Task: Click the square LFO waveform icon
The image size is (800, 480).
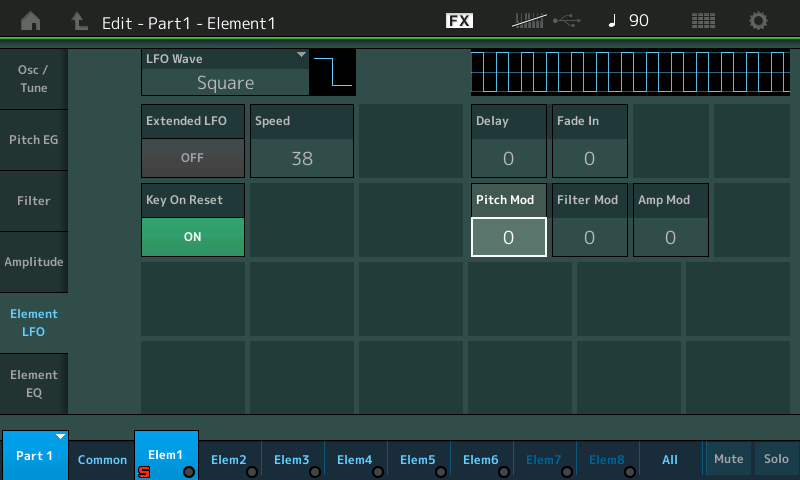Action: 332,72
